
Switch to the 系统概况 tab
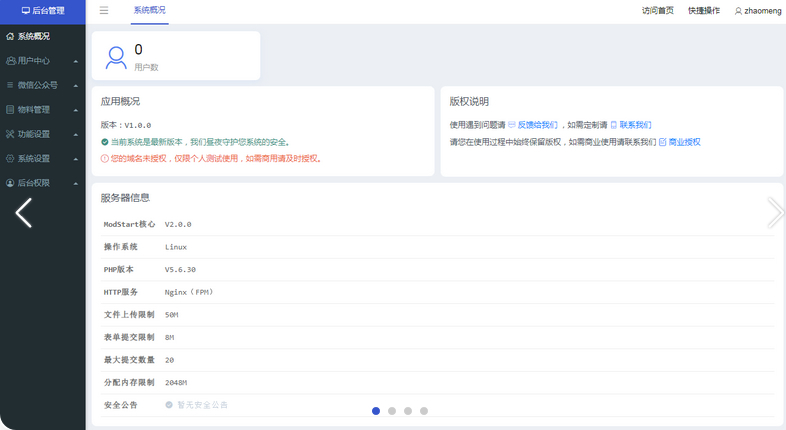150,11
